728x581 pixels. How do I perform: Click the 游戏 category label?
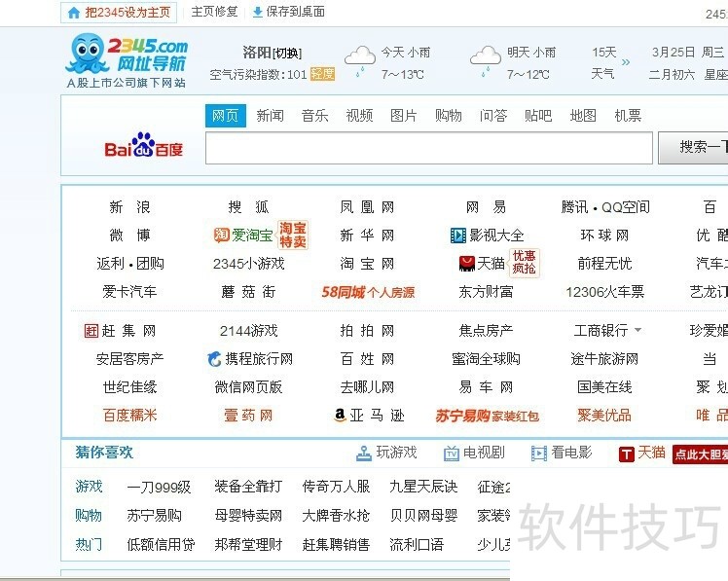[89, 487]
